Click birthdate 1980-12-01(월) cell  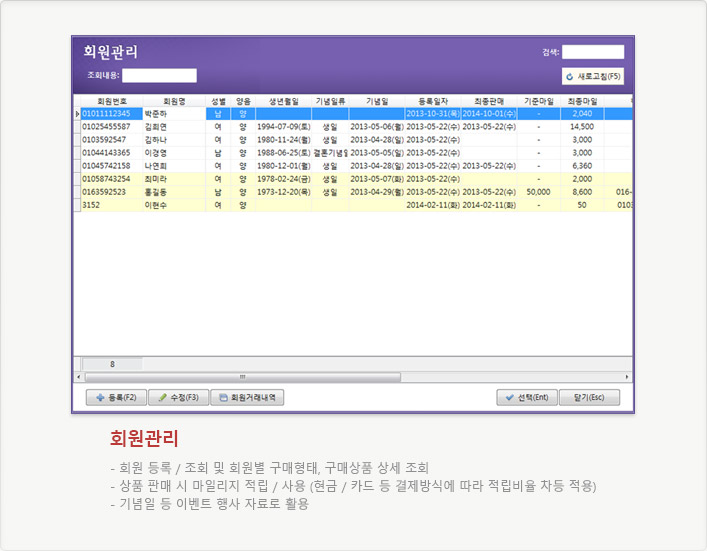click(284, 166)
